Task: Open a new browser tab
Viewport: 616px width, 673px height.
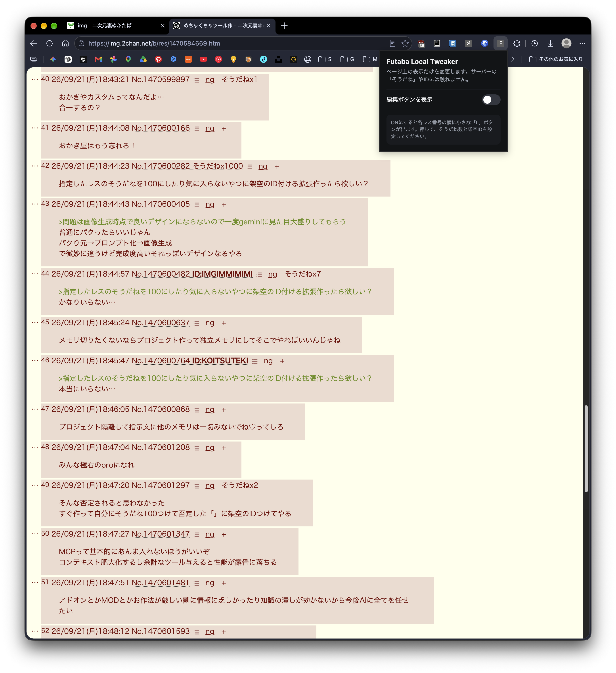Action: 284,26
